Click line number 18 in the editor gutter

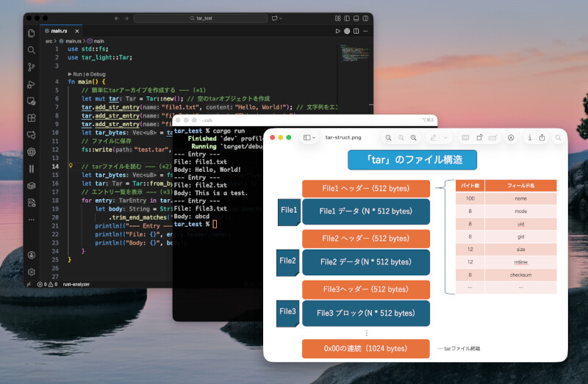55,200
